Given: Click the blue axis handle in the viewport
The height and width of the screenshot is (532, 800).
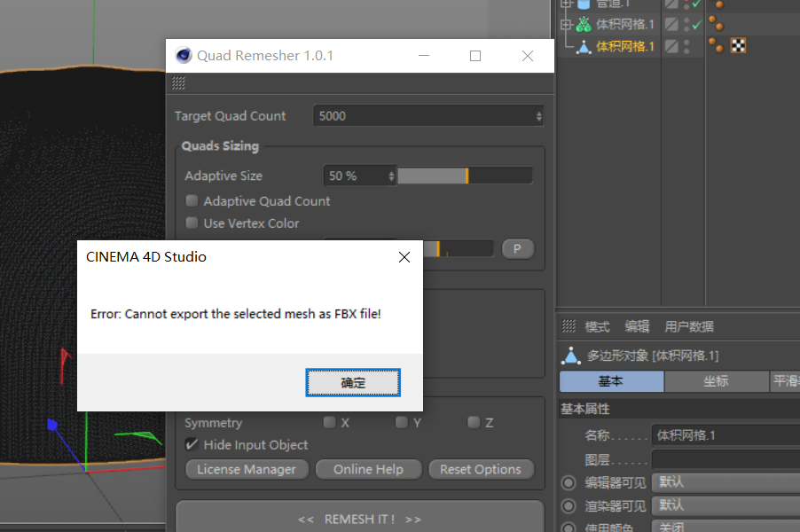Looking at the screenshot, I should (52, 425).
